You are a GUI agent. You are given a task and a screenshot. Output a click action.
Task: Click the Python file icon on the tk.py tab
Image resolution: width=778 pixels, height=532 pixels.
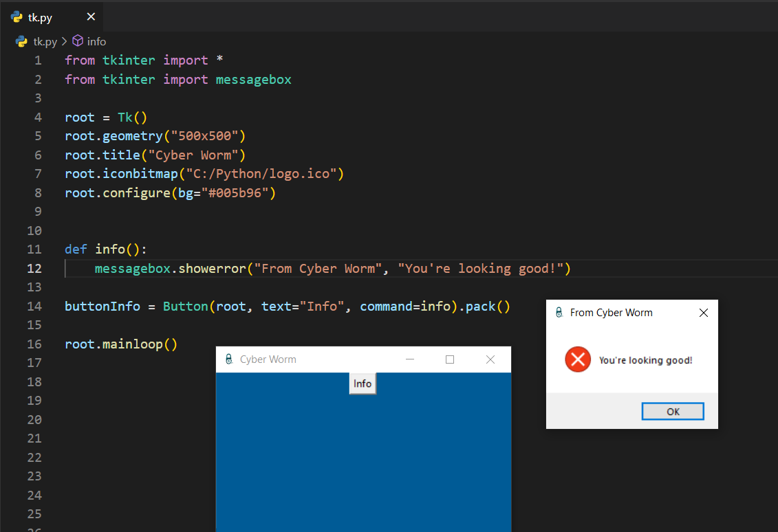pos(17,17)
